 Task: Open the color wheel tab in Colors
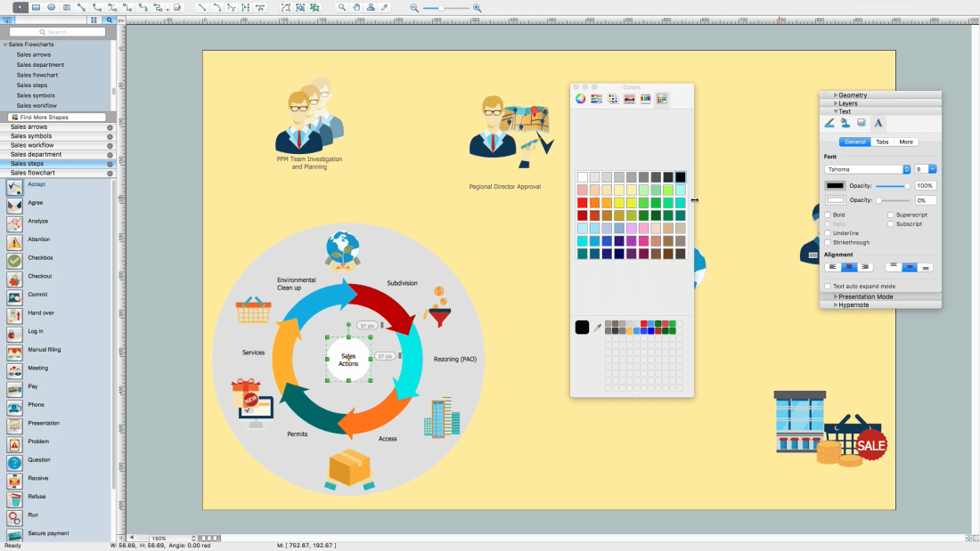(x=581, y=99)
